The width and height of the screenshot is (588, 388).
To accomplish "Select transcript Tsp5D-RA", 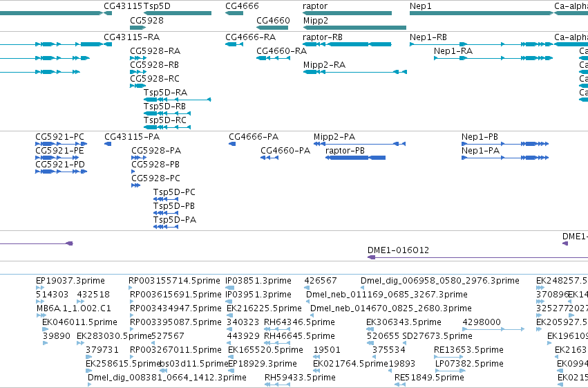I will [x=178, y=100].
